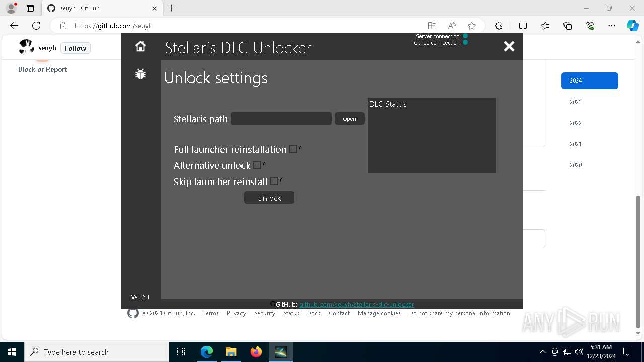Open the Contact footer link
Viewport: 644px width, 362px height.
point(339,313)
